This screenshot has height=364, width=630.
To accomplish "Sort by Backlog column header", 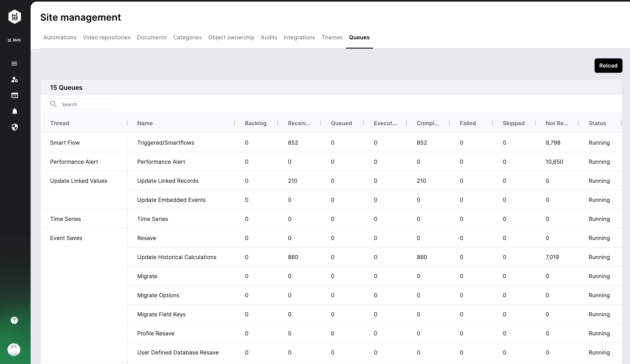I will click(x=256, y=123).
